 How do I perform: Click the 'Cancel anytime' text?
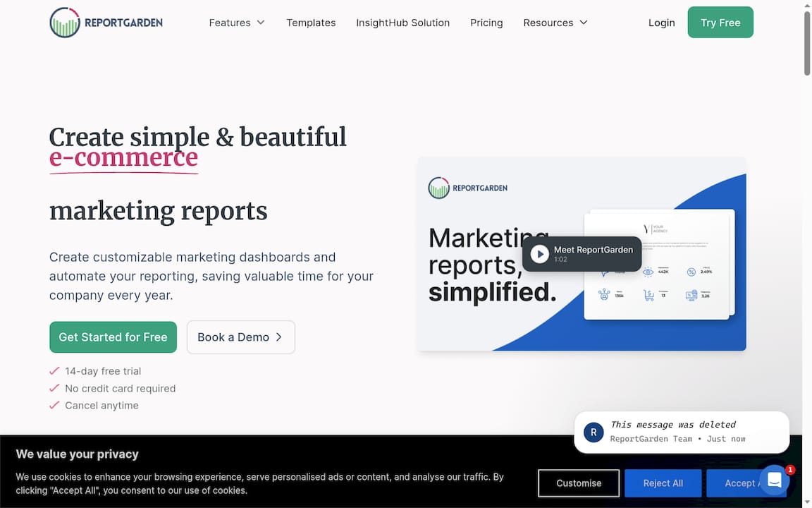click(x=101, y=406)
